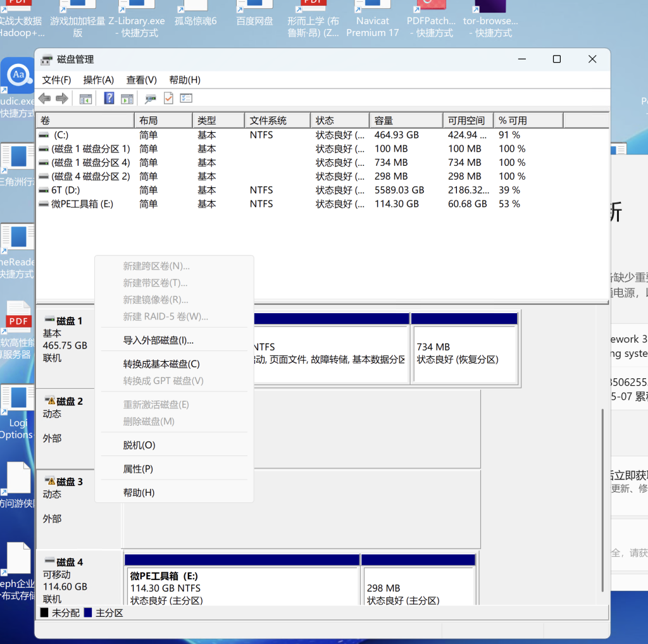
Task: Click 脱机(O) in the context menu
Action: (x=139, y=445)
